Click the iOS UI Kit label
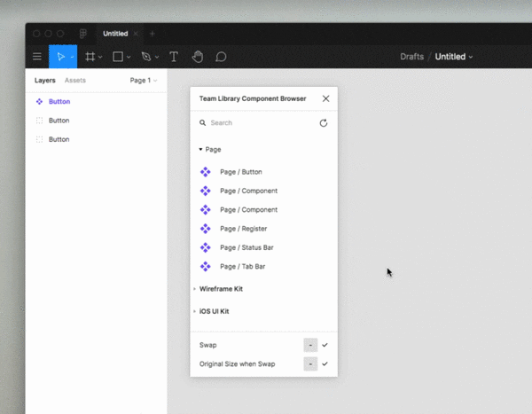This screenshot has width=532, height=414. [x=214, y=311]
